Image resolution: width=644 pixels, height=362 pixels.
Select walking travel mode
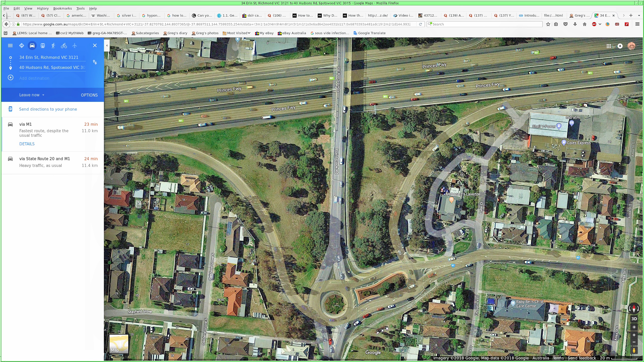click(x=53, y=46)
